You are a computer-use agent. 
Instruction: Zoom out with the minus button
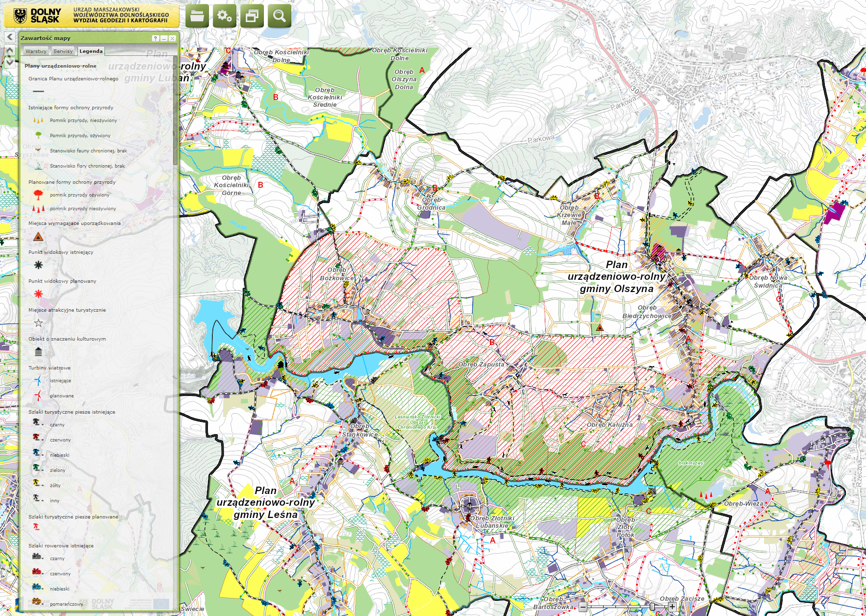(583, 607)
